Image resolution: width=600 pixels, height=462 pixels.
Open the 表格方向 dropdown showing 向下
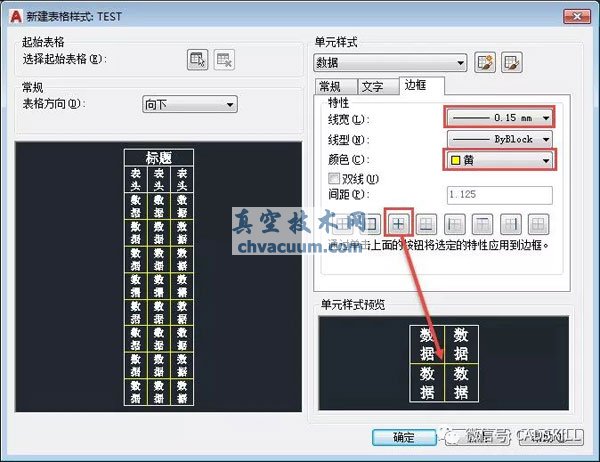[190, 104]
